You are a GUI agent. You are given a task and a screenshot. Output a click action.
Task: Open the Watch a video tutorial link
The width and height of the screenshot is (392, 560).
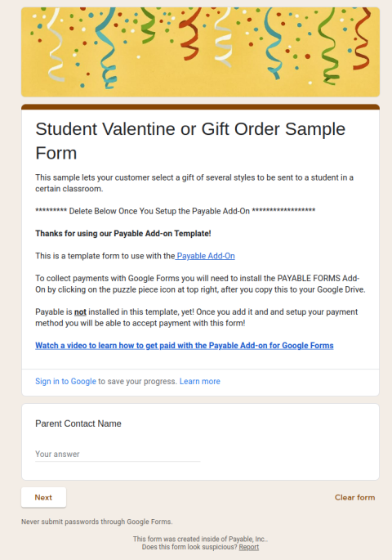185,346
